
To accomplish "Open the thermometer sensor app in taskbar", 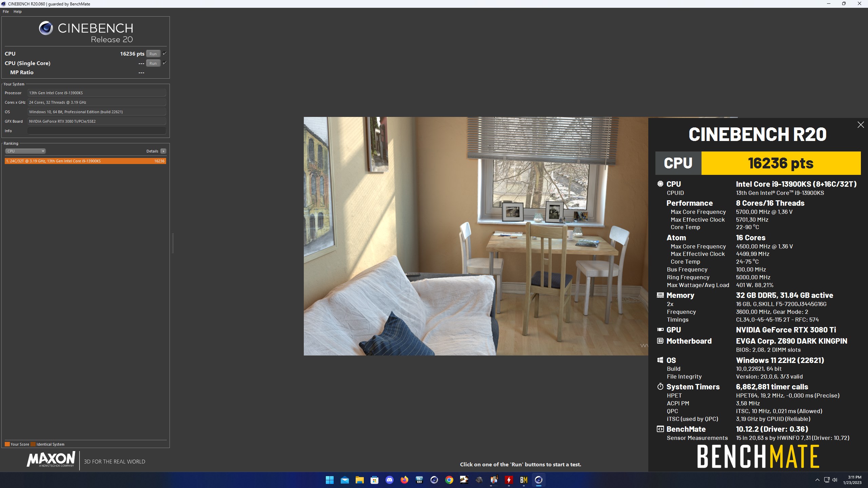I will point(494,480).
